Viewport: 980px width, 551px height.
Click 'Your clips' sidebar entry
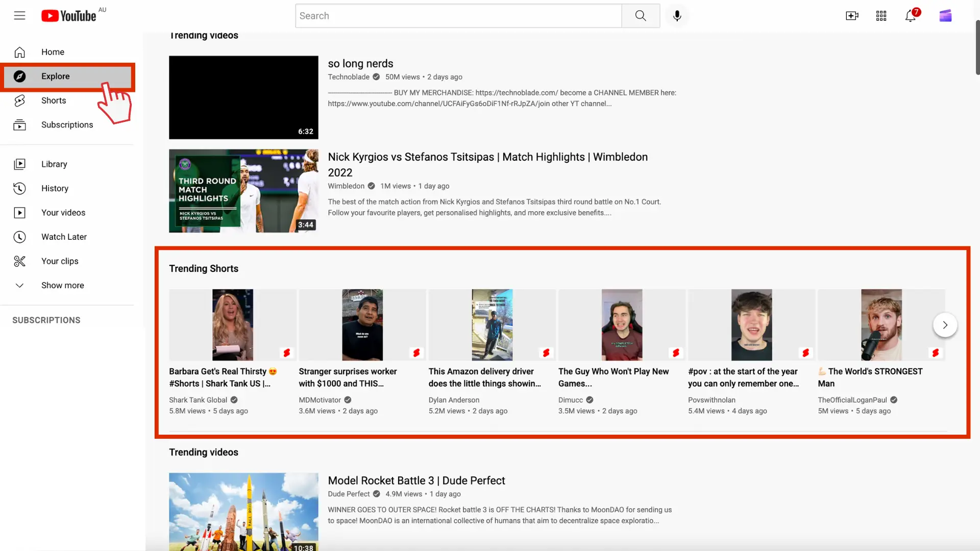click(x=66, y=261)
